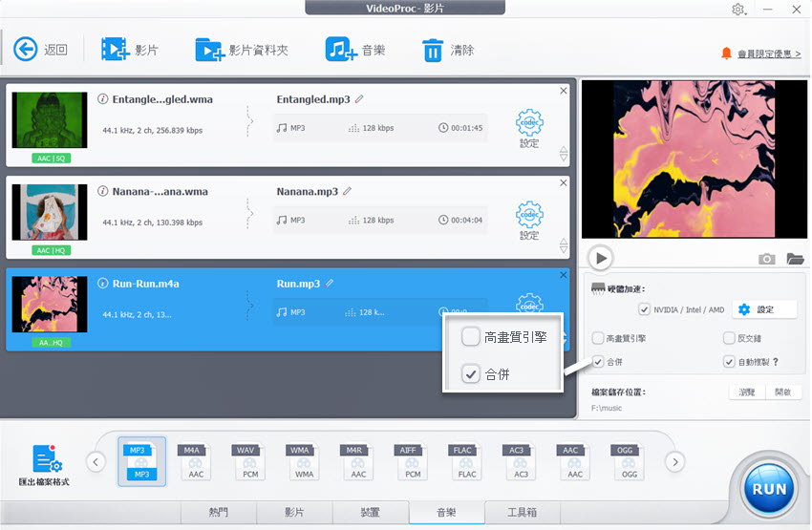Screen dimensions: 812x530
Task: Open codec settings for Entangled.mp3
Action: point(529,128)
